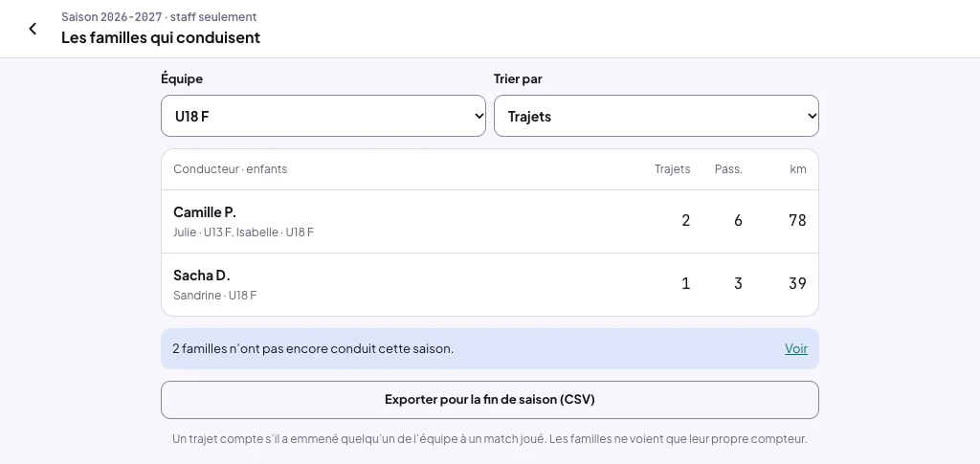Select the Sacha D. driver row
The height and width of the screenshot is (464, 980).
pos(490,285)
